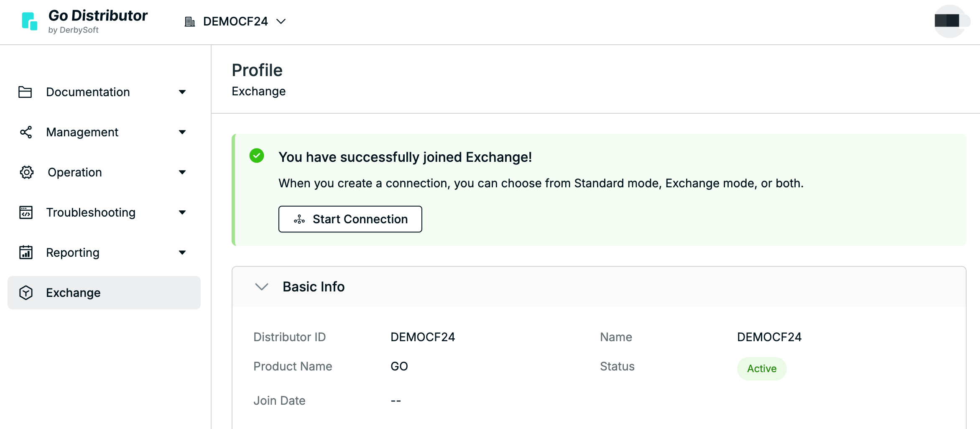Click the Operation gear icon
980x429 pixels.
[x=27, y=172]
